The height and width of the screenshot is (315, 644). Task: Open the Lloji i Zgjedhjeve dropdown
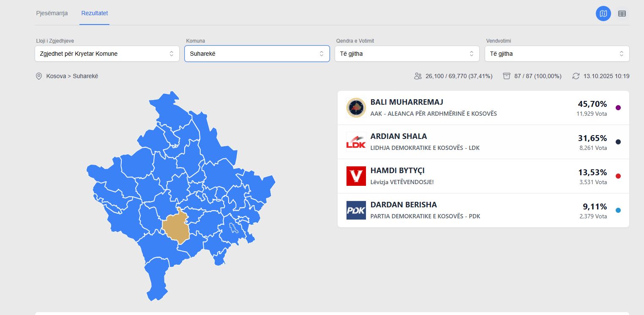(107, 54)
